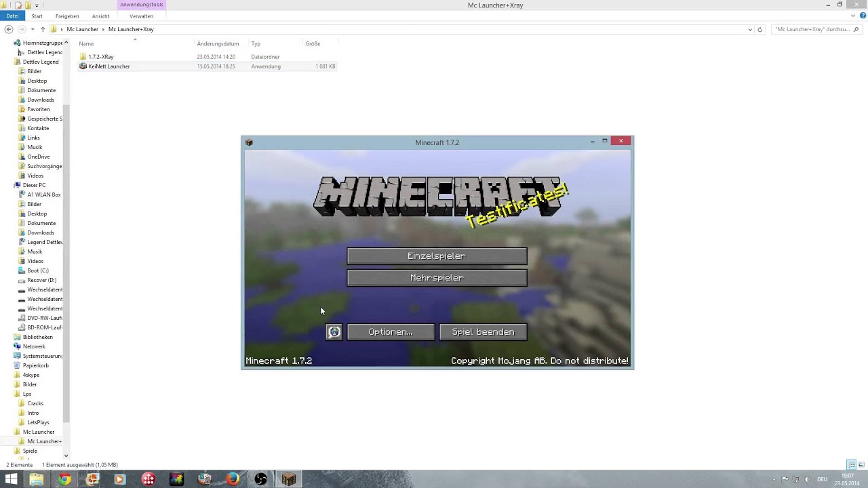The height and width of the screenshot is (488, 868).
Task: Click Spiel beenden button
Action: (484, 332)
